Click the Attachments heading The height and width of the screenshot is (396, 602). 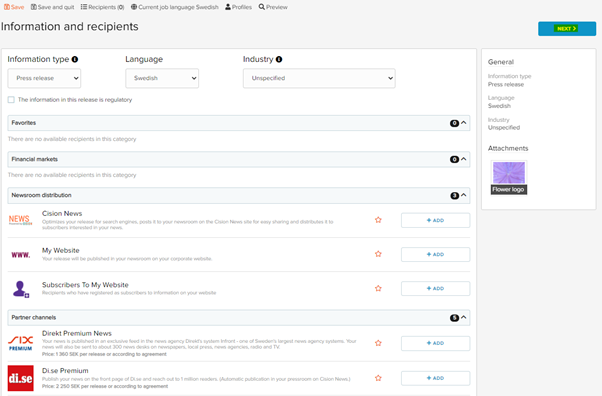(x=508, y=148)
